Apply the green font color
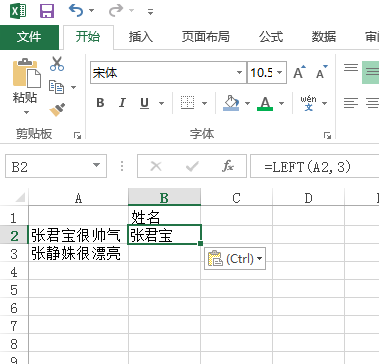 click(265, 103)
